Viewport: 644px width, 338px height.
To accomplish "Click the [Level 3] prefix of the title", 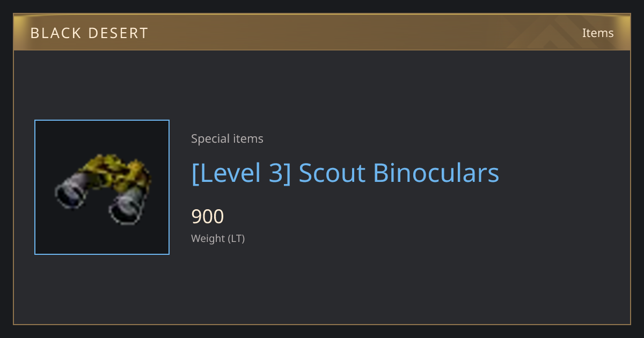I will point(241,173).
